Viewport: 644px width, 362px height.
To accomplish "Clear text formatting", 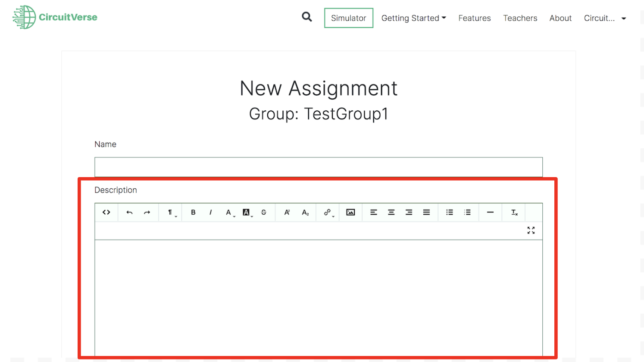I will click(x=514, y=212).
